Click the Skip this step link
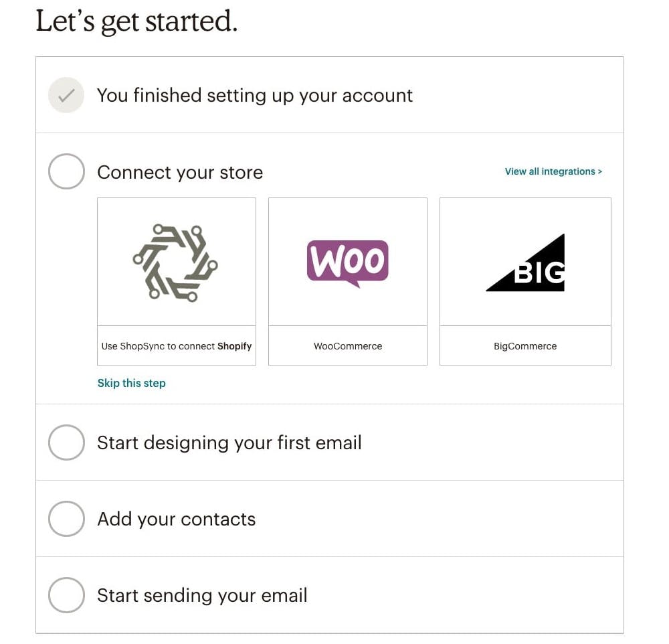 click(131, 383)
